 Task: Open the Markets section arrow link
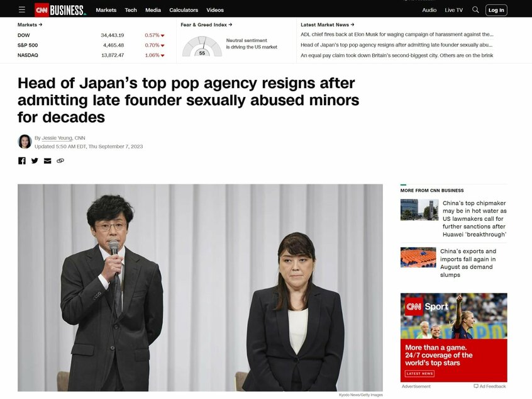(30, 25)
